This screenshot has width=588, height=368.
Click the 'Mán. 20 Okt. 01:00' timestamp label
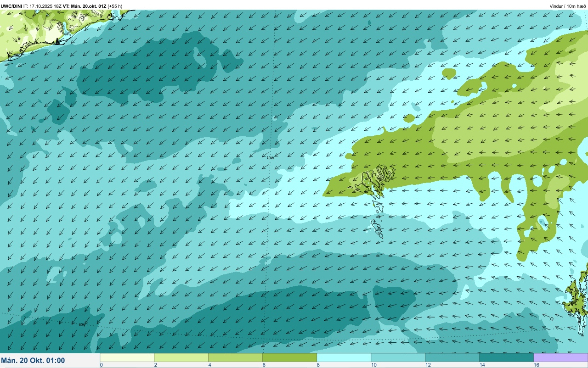(x=33, y=361)
